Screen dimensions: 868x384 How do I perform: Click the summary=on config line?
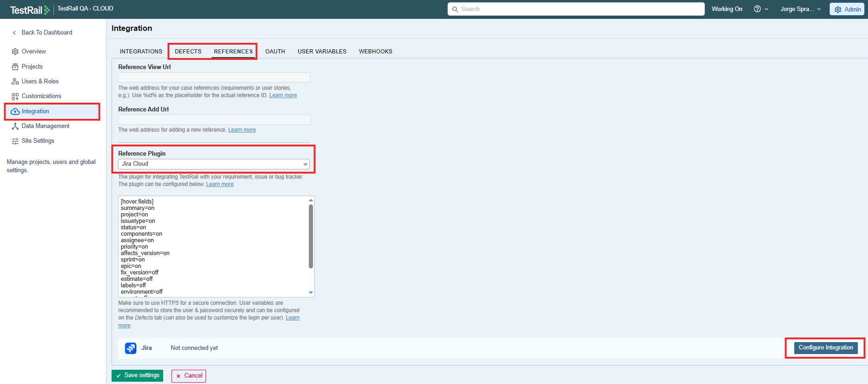tap(137, 208)
